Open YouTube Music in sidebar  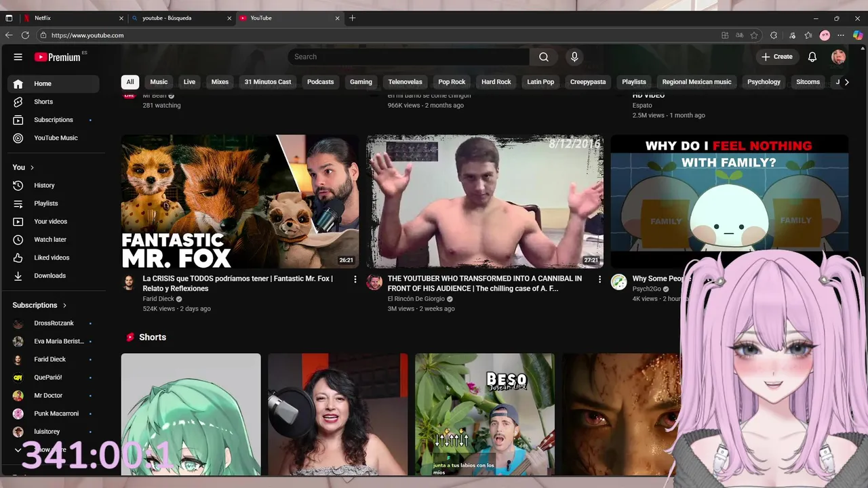tap(54, 138)
